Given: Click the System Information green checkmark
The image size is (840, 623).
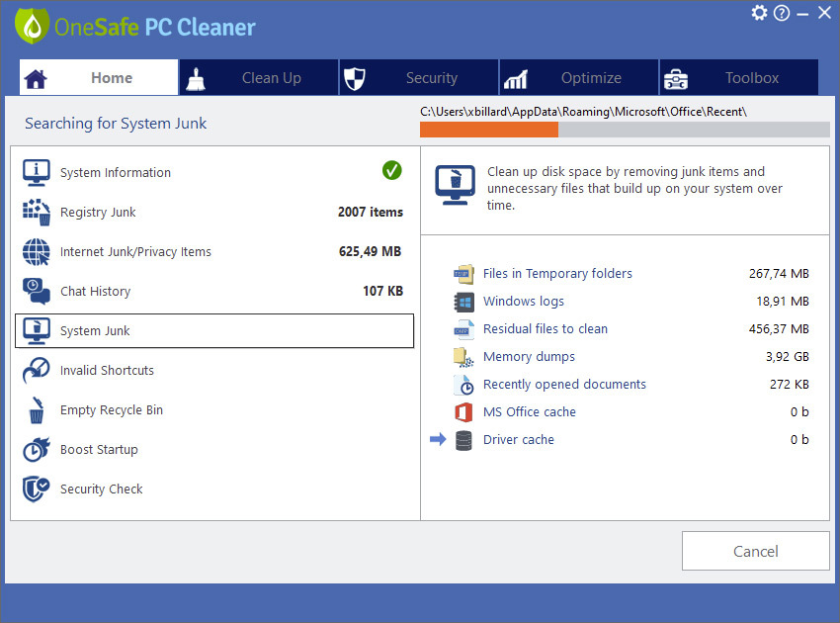Looking at the screenshot, I should pos(392,170).
